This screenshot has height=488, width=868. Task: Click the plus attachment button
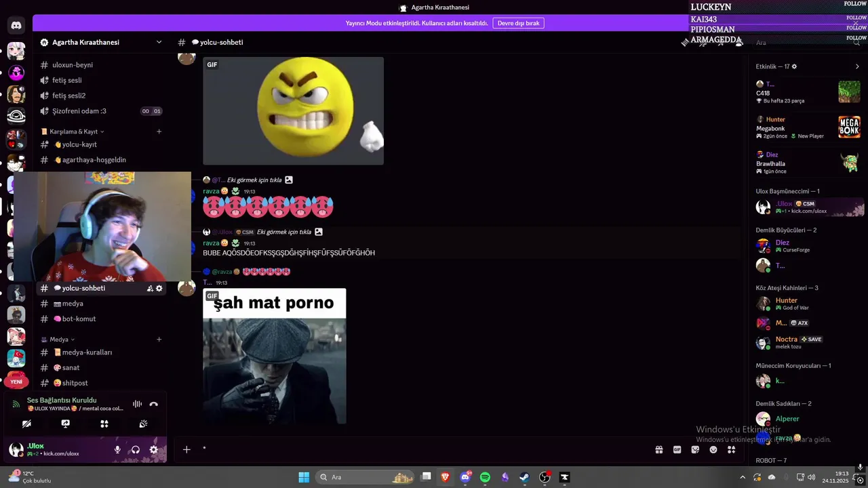coord(186,449)
